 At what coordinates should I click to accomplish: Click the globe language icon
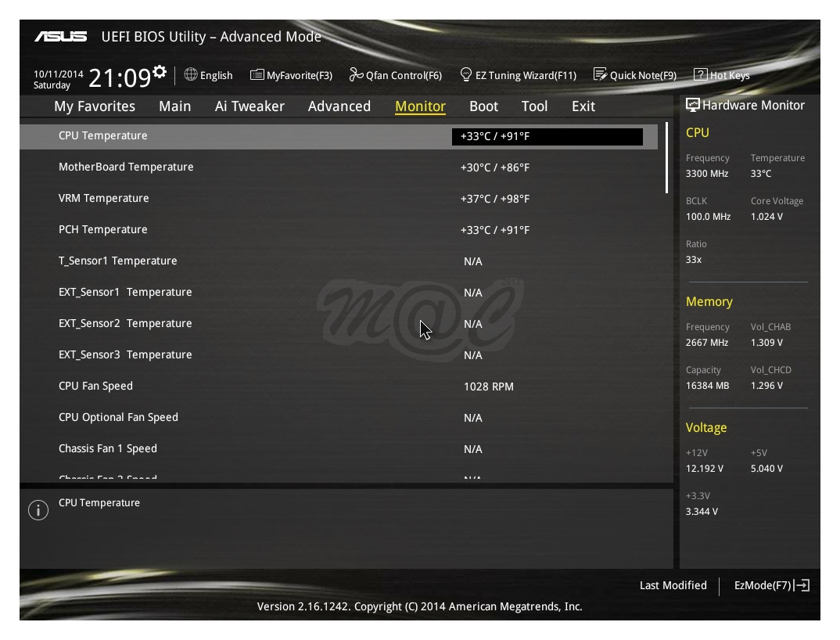(x=191, y=74)
